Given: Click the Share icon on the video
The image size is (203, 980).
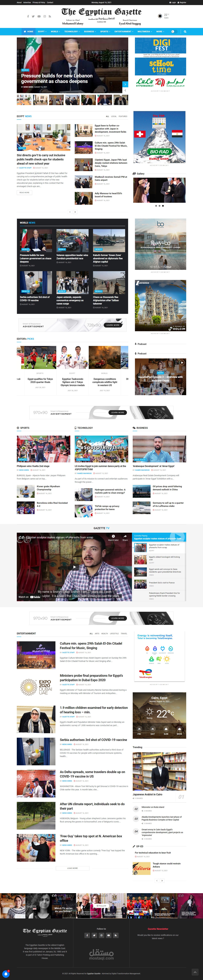Looking at the screenshot, I should pyautogui.click(x=125, y=538).
